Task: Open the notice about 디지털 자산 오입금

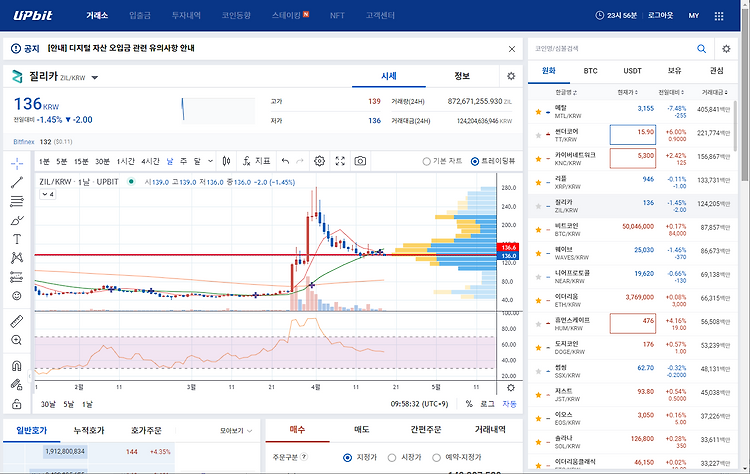Action: point(121,48)
